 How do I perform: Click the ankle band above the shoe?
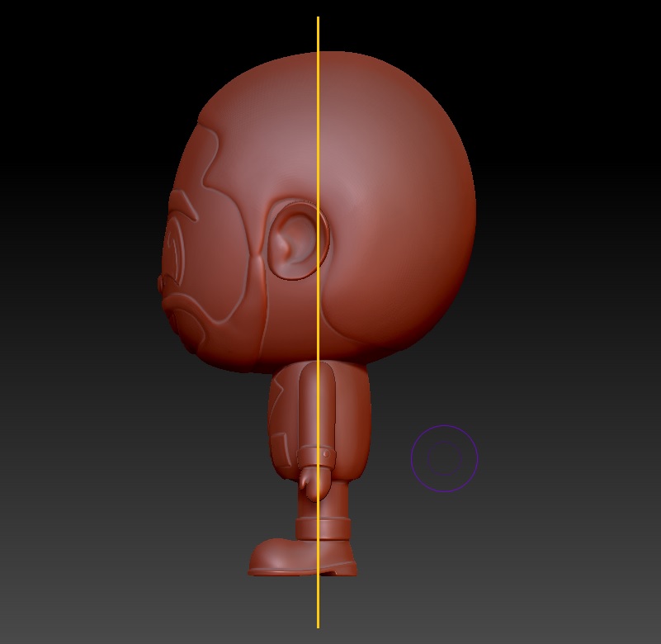tap(323, 531)
